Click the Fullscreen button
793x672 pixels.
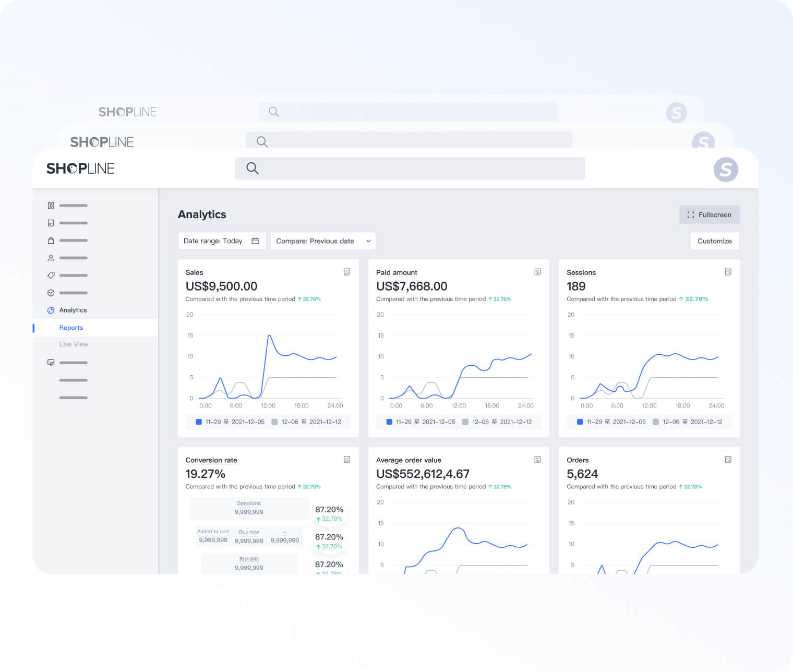coord(709,215)
